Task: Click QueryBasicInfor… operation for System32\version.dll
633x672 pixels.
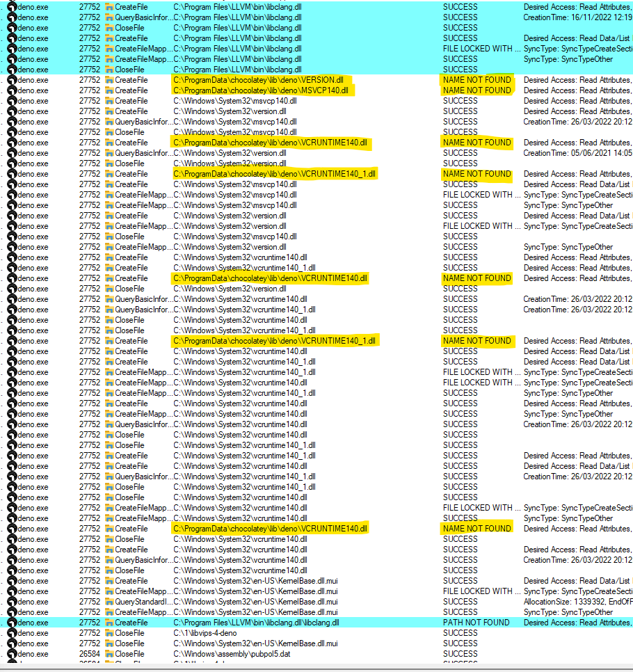Action: (143, 153)
